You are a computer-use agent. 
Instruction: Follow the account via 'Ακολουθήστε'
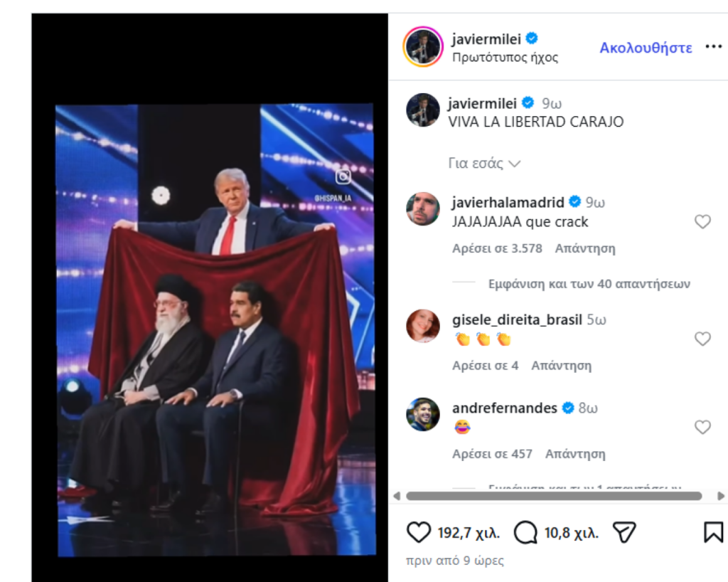point(646,48)
